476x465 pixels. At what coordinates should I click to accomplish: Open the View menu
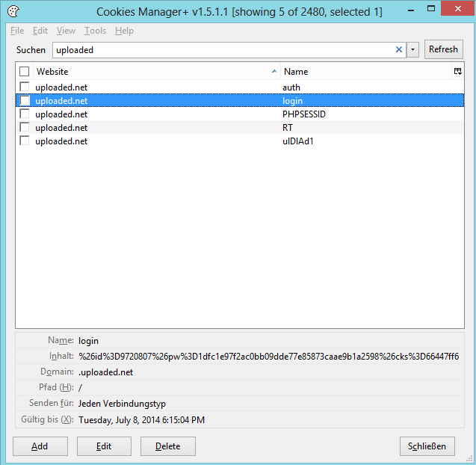[66, 31]
